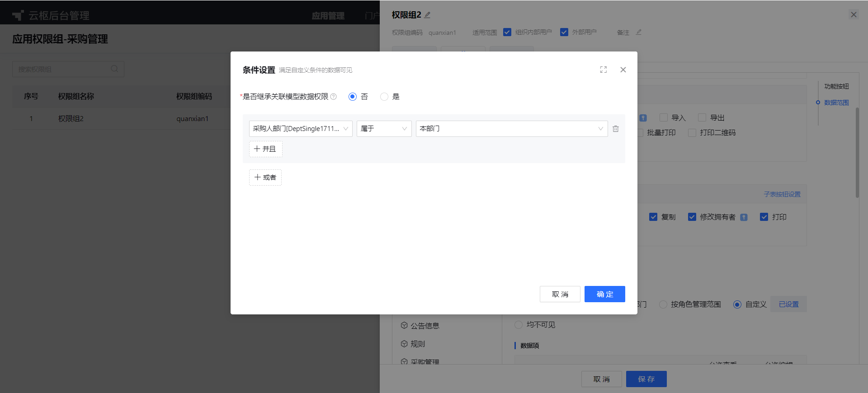Uncheck the 修改拥有者 checkbox
The width and height of the screenshot is (868, 393).
coord(692,217)
